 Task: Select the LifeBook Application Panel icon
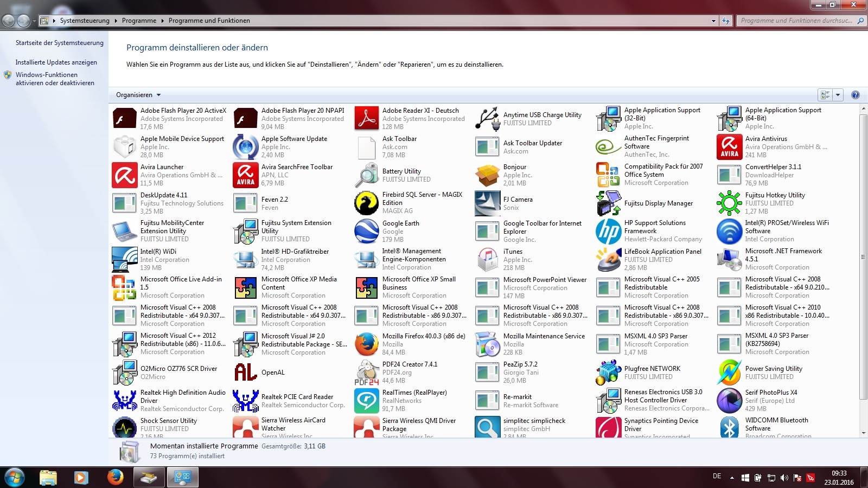(x=609, y=259)
